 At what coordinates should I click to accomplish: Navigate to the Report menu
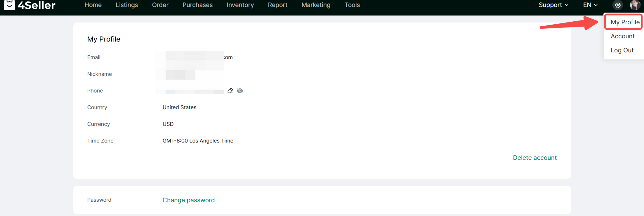[x=277, y=5]
